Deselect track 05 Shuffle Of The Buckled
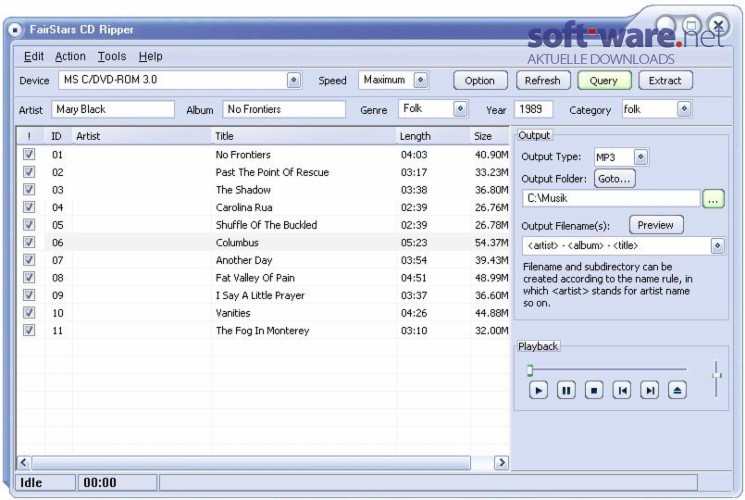The height and width of the screenshot is (500, 745). (29, 224)
